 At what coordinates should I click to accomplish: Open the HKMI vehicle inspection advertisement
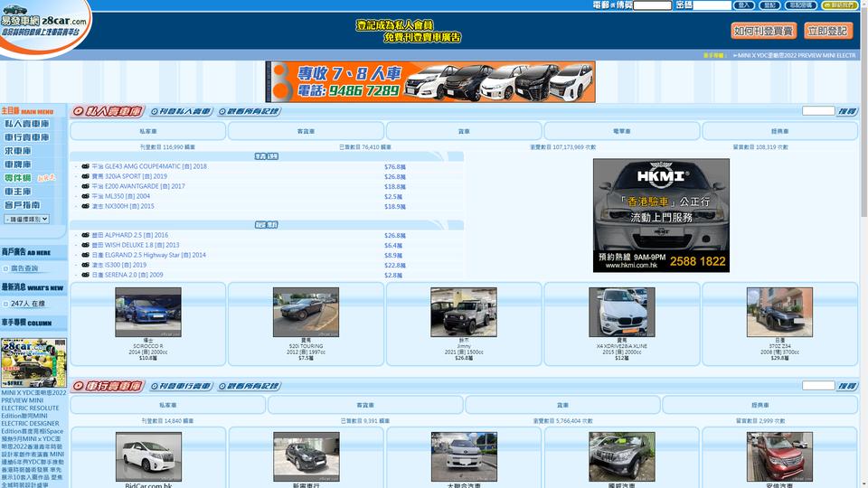coord(661,215)
